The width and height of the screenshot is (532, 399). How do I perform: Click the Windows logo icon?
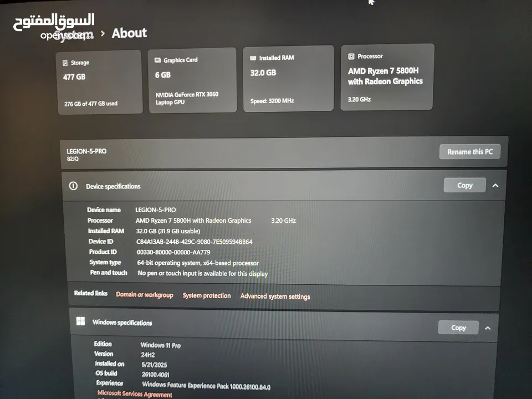[80, 321]
